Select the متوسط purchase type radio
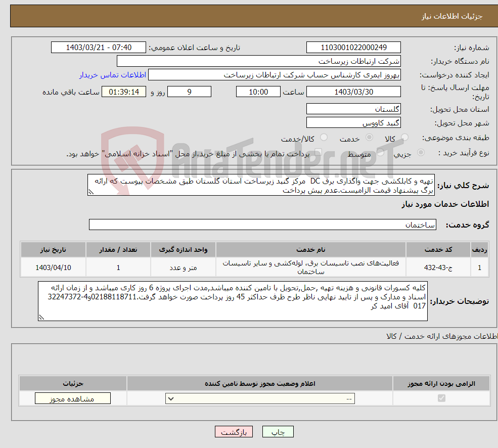The image size is (498, 448). pyautogui.click(x=381, y=153)
